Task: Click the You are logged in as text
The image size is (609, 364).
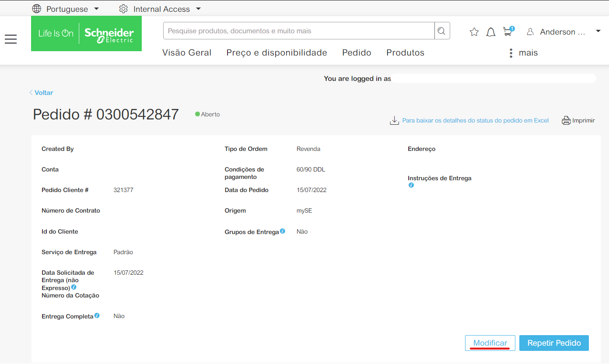Action: 357,79
